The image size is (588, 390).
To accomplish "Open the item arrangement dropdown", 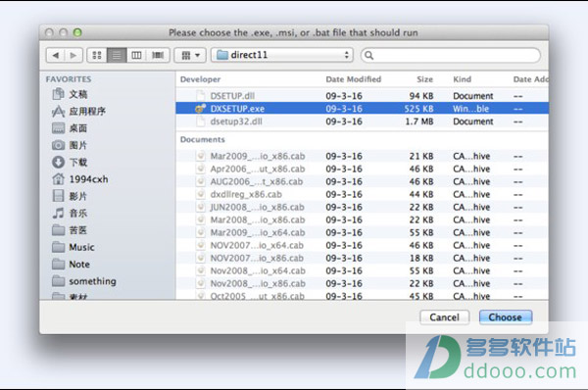I will (x=190, y=56).
